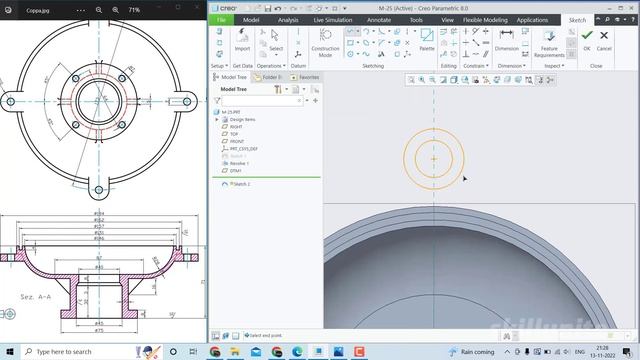Apply the Vertical constraint
640x360 pixels.
(x=466, y=31)
